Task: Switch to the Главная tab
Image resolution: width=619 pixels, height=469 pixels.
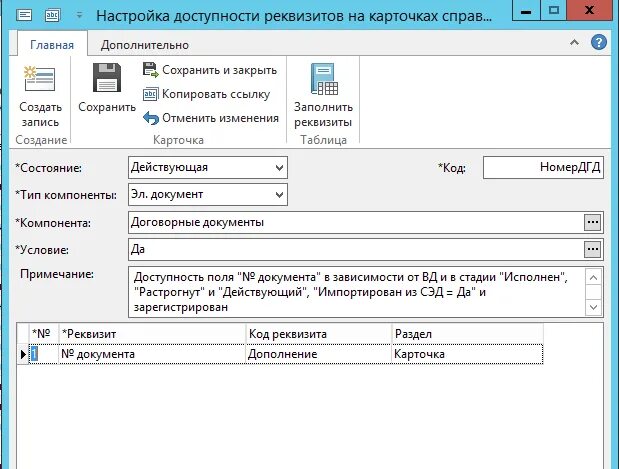Action: point(52,45)
